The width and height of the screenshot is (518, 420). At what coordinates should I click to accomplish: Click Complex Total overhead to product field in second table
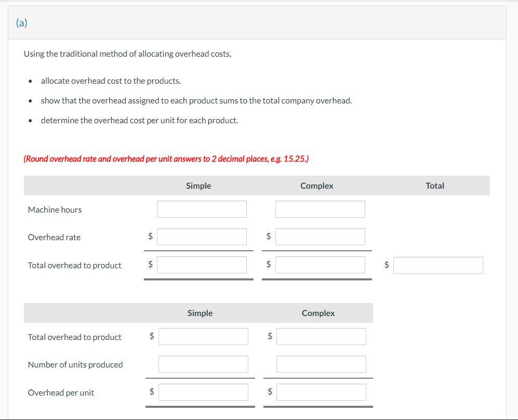pos(321,336)
